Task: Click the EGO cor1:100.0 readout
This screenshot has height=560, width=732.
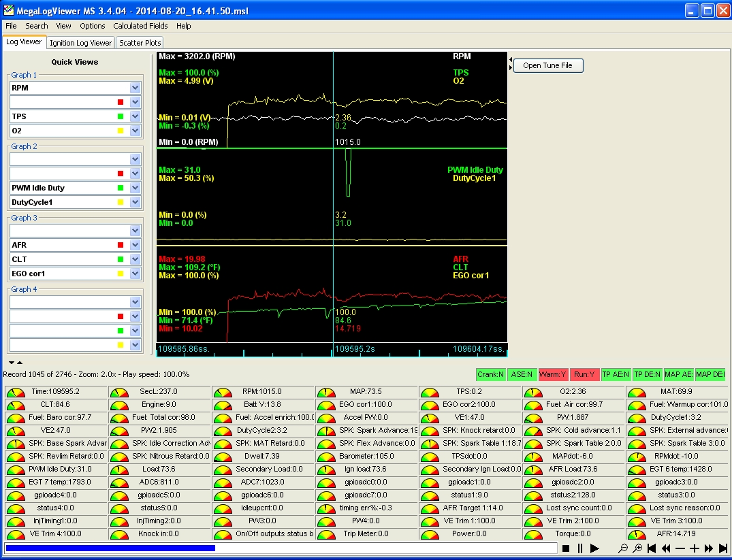Action: pos(366,405)
